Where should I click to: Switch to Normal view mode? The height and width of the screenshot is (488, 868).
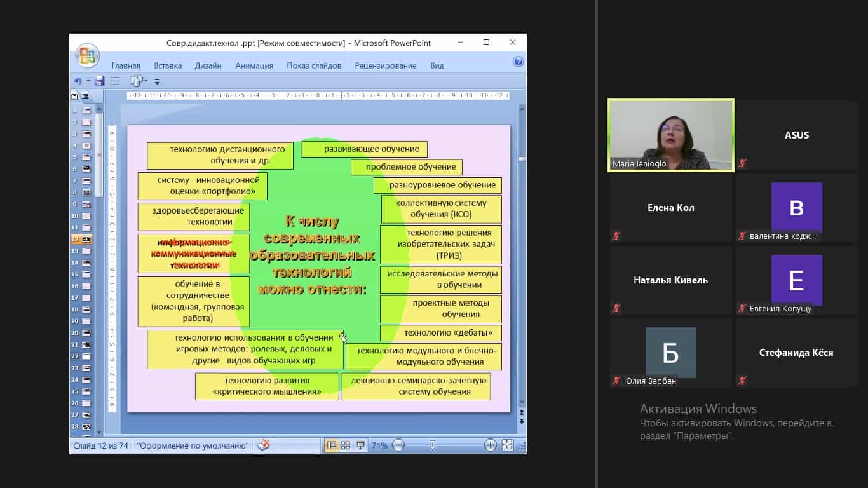click(331, 445)
